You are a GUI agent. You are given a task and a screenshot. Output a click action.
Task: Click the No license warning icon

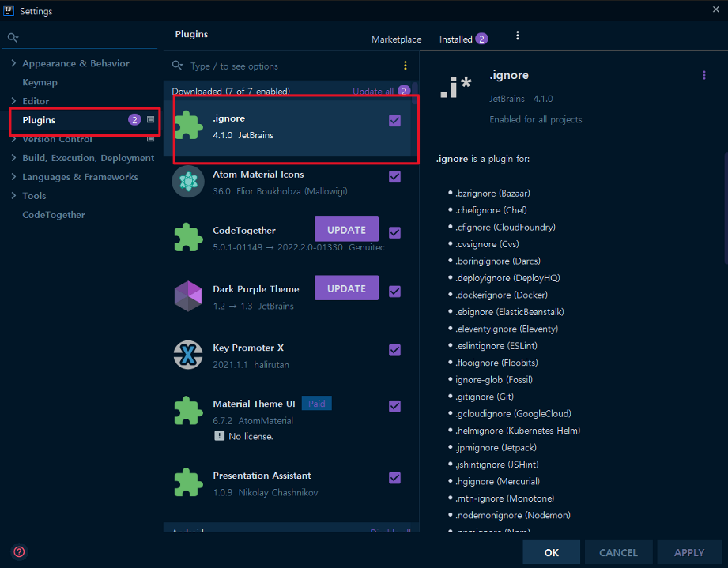point(219,436)
